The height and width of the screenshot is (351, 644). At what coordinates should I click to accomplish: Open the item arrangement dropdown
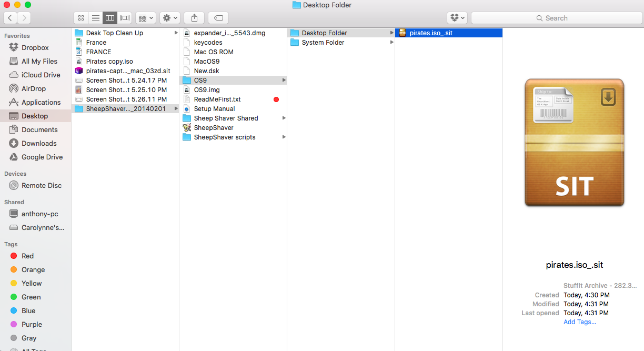pyautogui.click(x=145, y=18)
